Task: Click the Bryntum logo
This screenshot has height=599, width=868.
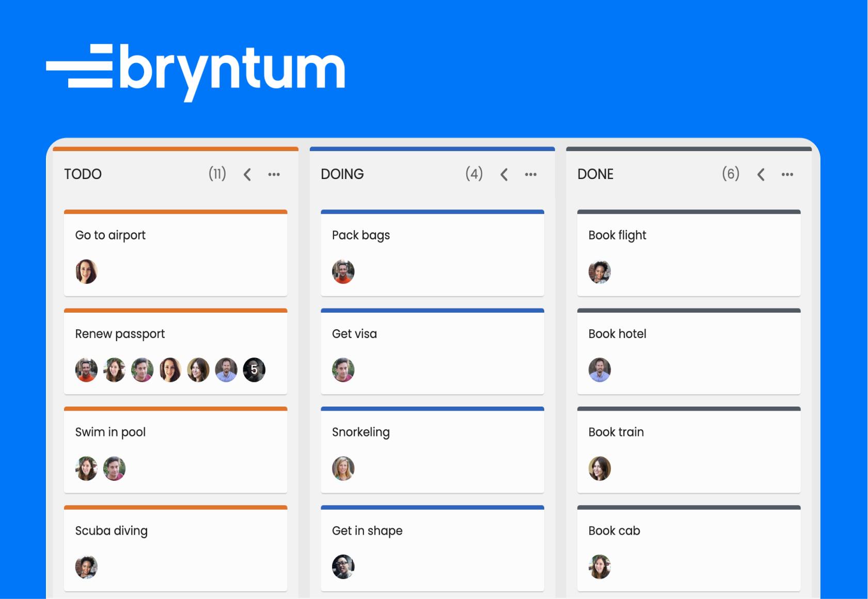Action: [x=196, y=72]
